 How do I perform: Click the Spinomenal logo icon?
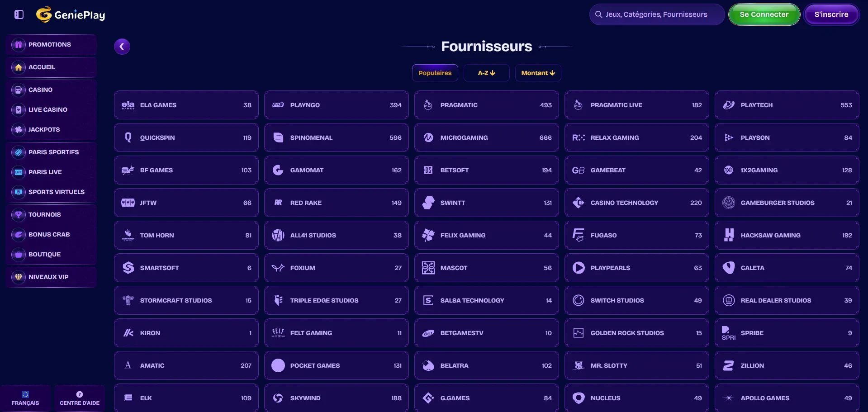(278, 137)
